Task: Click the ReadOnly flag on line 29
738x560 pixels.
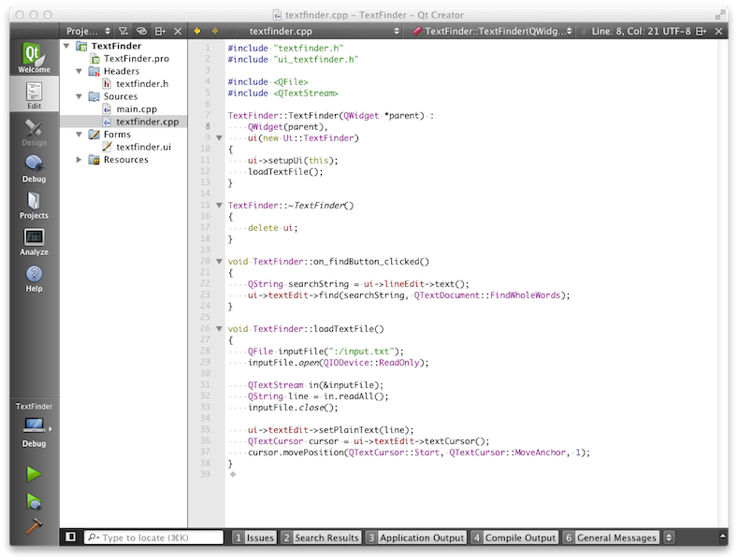Action: 398,363
